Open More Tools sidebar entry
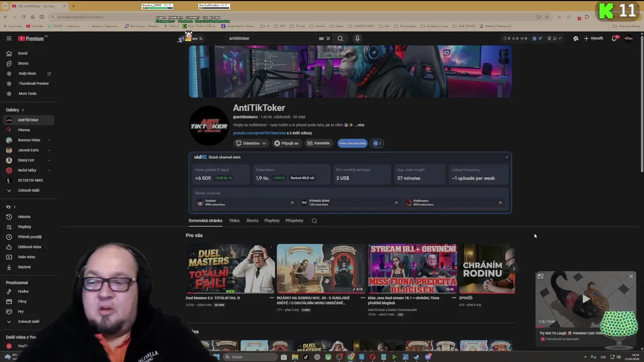This screenshot has width=644, height=362. [x=28, y=94]
